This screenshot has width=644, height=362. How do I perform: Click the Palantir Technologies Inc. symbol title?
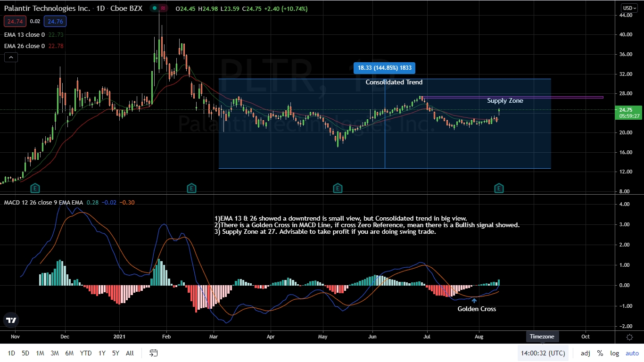tap(47, 8)
